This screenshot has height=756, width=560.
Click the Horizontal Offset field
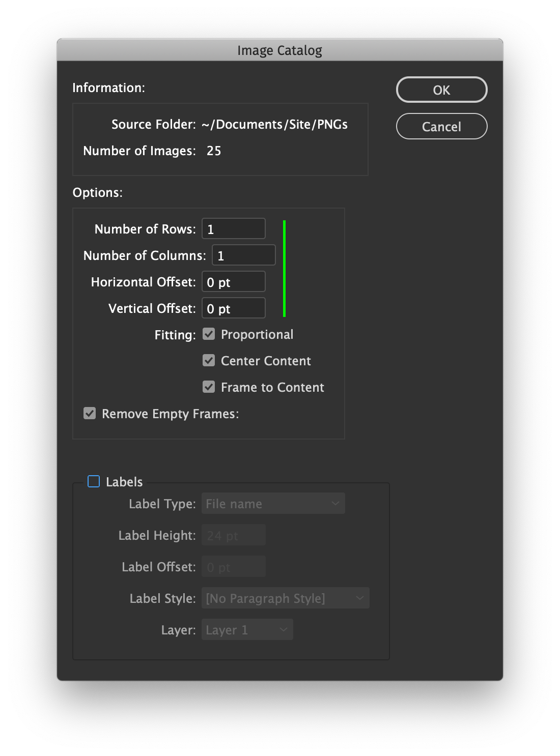(233, 281)
